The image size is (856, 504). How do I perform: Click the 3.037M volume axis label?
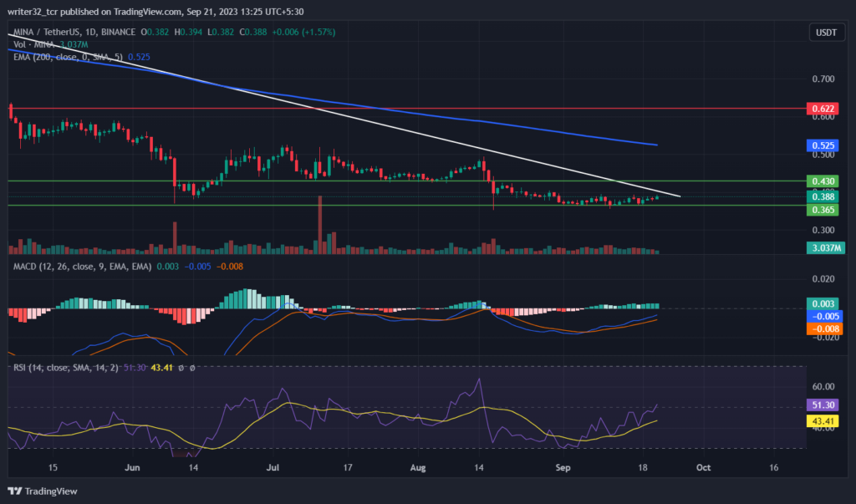(825, 248)
